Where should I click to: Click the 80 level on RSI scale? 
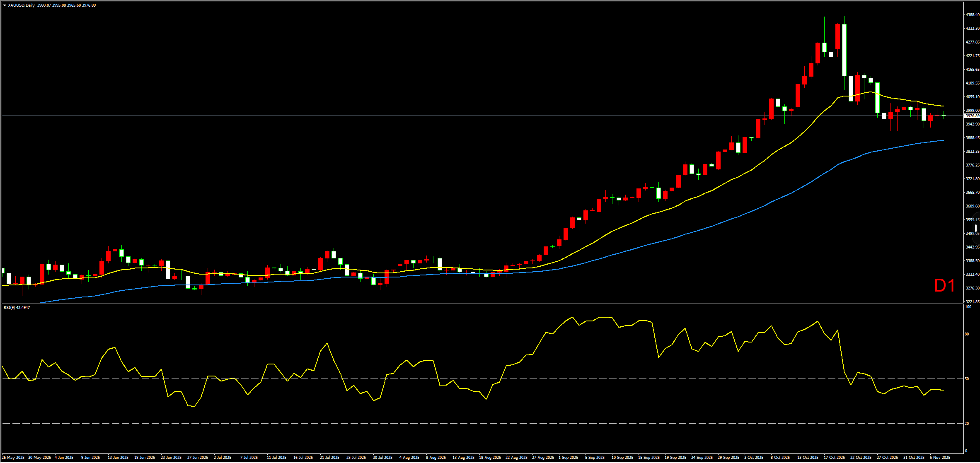(967, 334)
